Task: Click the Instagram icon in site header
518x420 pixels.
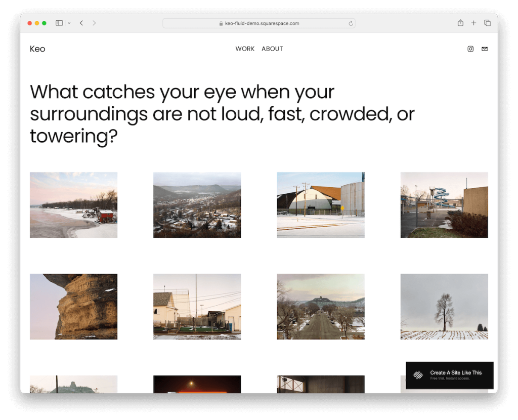Action: click(470, 49)
